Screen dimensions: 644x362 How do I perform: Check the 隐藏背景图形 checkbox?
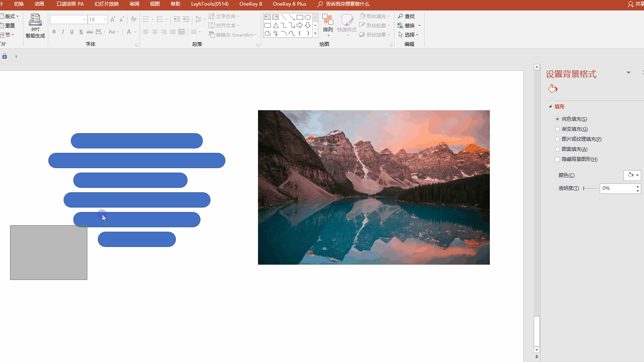click(557, 159)
